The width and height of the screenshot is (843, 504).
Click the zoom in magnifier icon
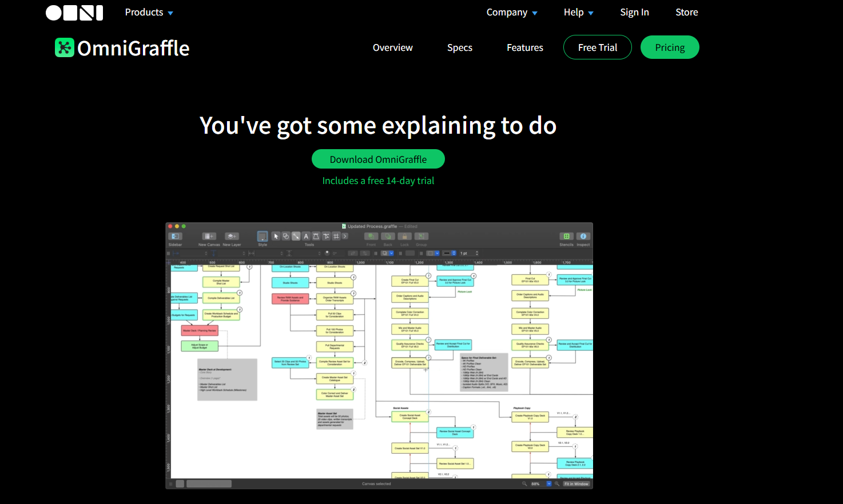tap(557, 483)
